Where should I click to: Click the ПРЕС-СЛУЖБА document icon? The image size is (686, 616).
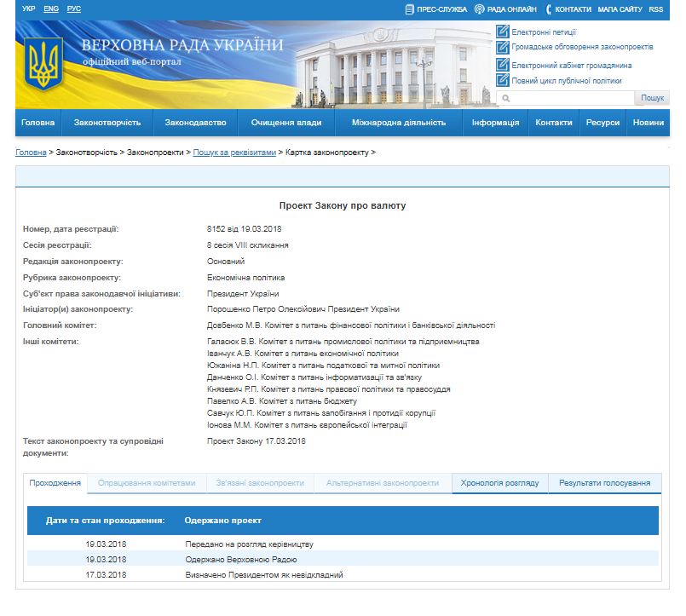click(408, 9)
